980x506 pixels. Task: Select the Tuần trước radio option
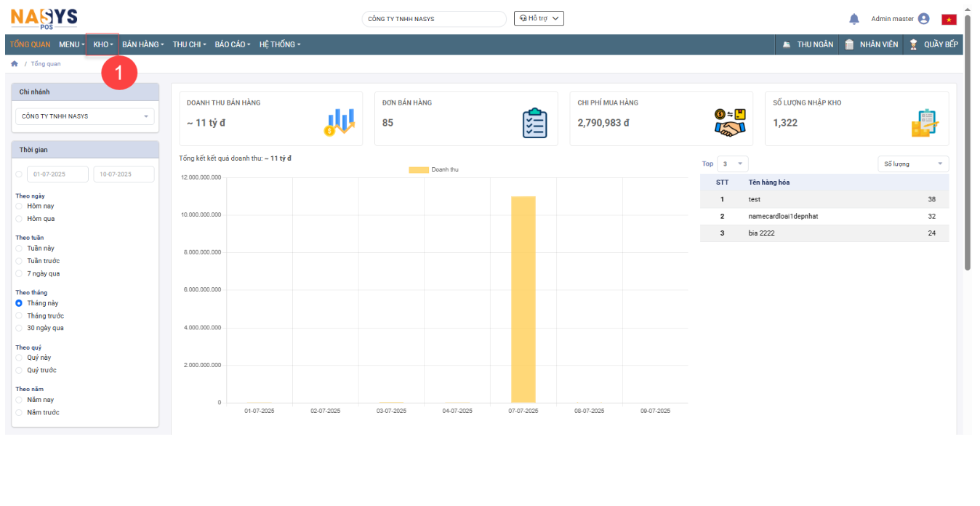[19, 261]
